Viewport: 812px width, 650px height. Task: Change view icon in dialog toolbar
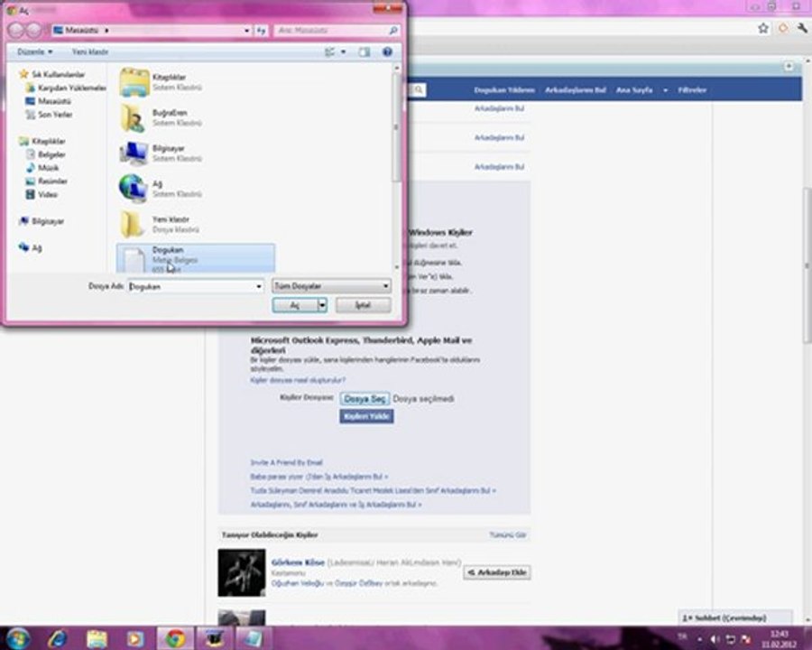(329, 51)
